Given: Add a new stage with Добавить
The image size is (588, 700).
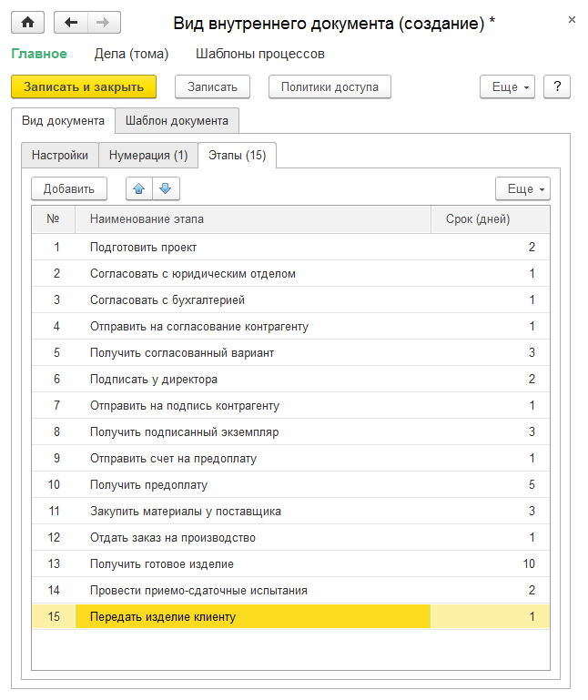Looking at the screenshot, I should tap(69, 188).
